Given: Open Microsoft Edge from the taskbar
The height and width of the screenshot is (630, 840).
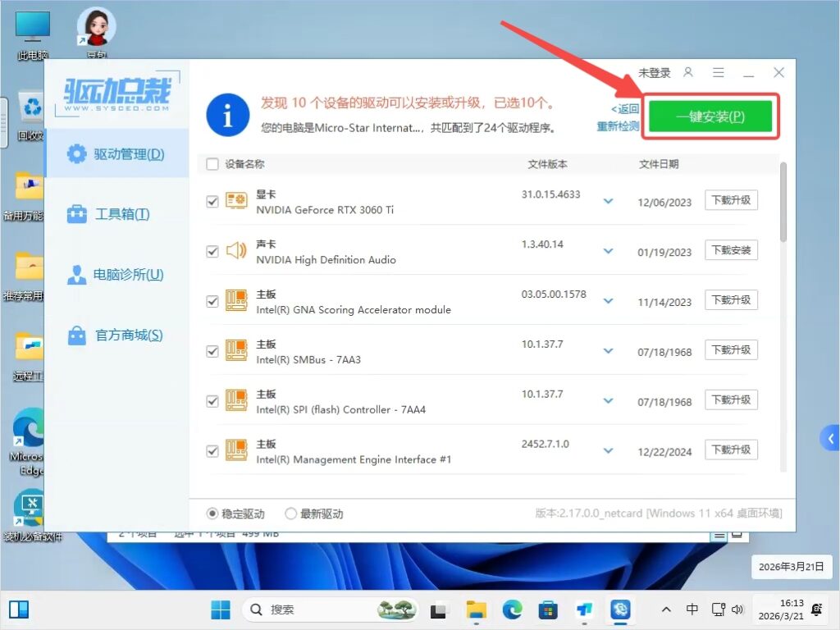Looking at the screenshot, I should [513, 609].
